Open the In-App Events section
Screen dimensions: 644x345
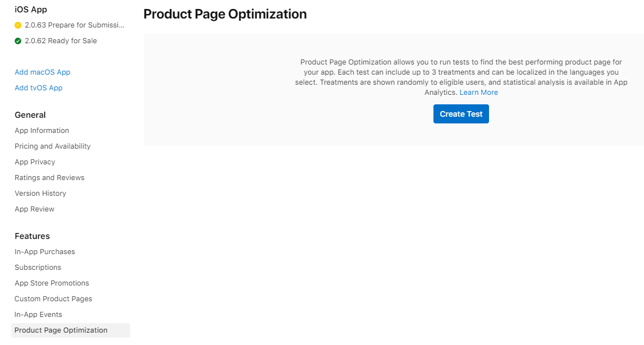point(38,314)
